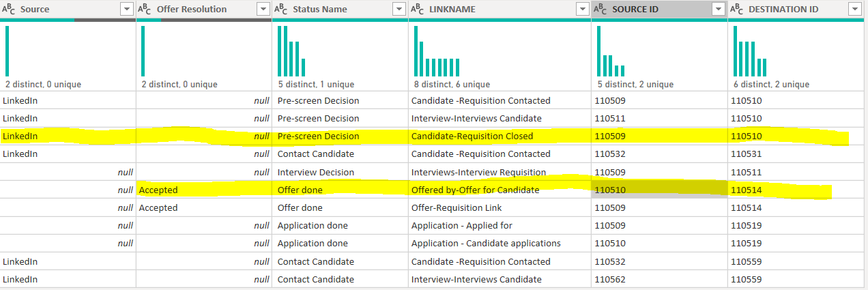This screenshot has width=868, height=290.
Task: Select 'Accepted' in the Offer-Requisition Link row
Action: point(204,207)
